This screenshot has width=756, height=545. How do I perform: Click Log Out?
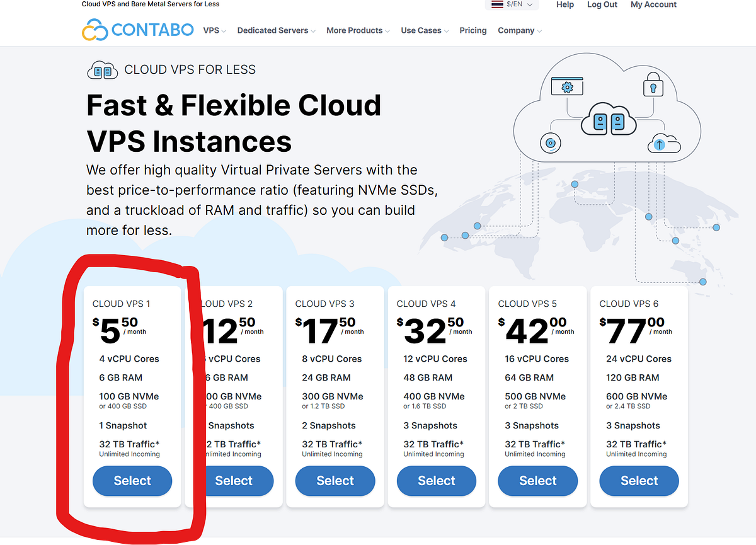click(x=602, y=4)
